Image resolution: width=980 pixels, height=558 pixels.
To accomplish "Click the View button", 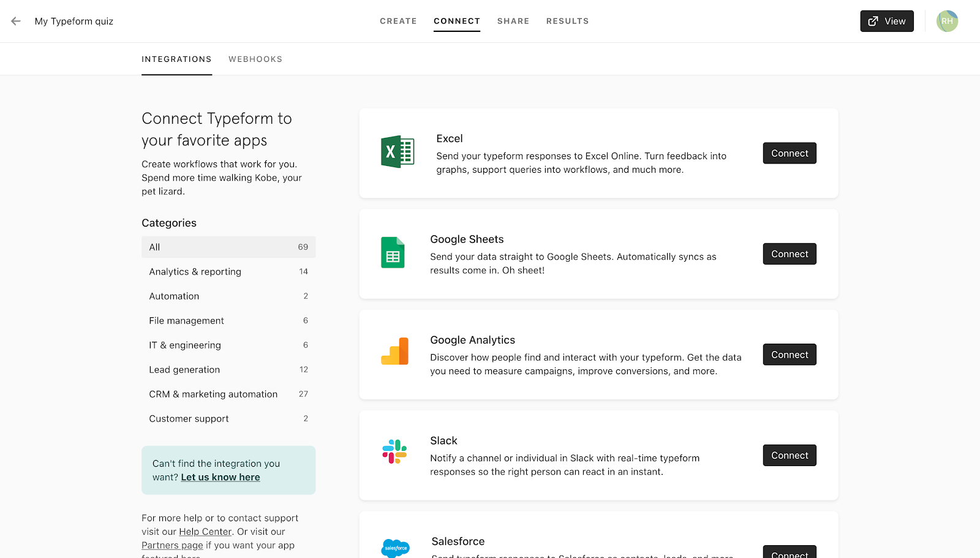I will point(887,21).
